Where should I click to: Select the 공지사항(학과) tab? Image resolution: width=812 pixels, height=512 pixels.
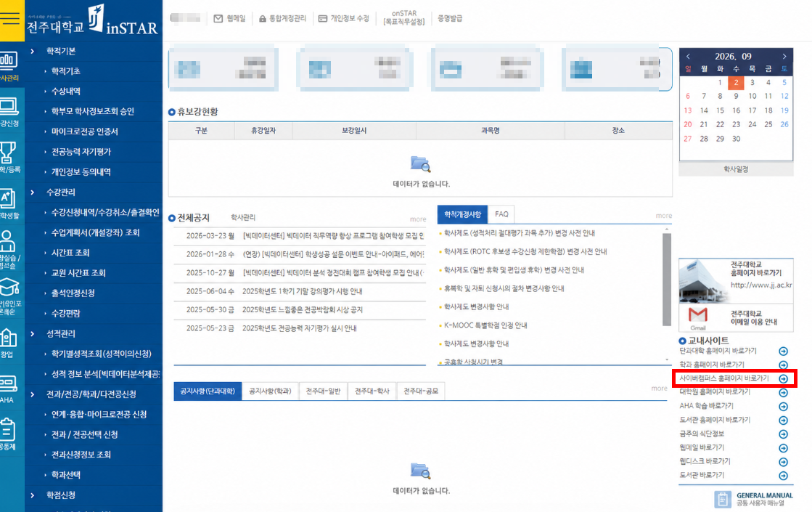271,391
